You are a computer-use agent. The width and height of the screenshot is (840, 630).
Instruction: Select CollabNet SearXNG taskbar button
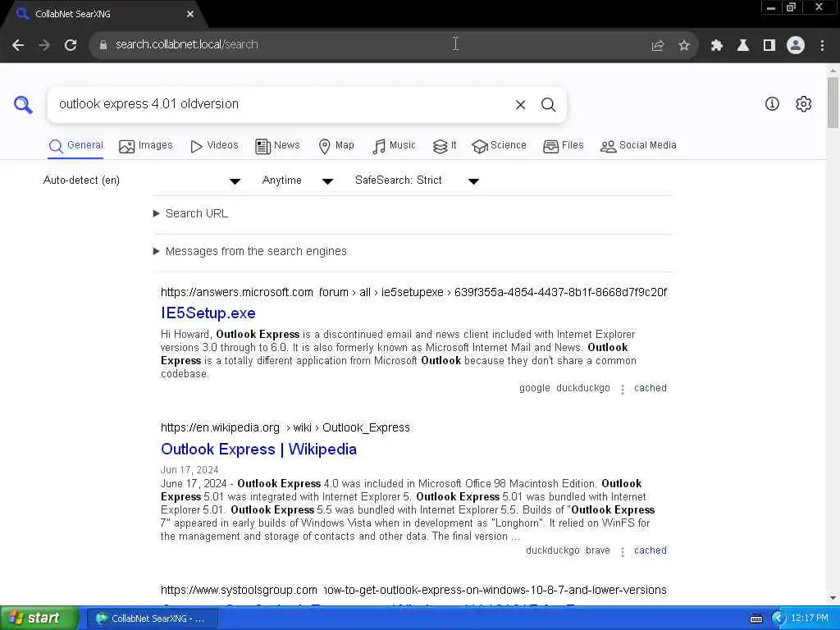(153, 619)
